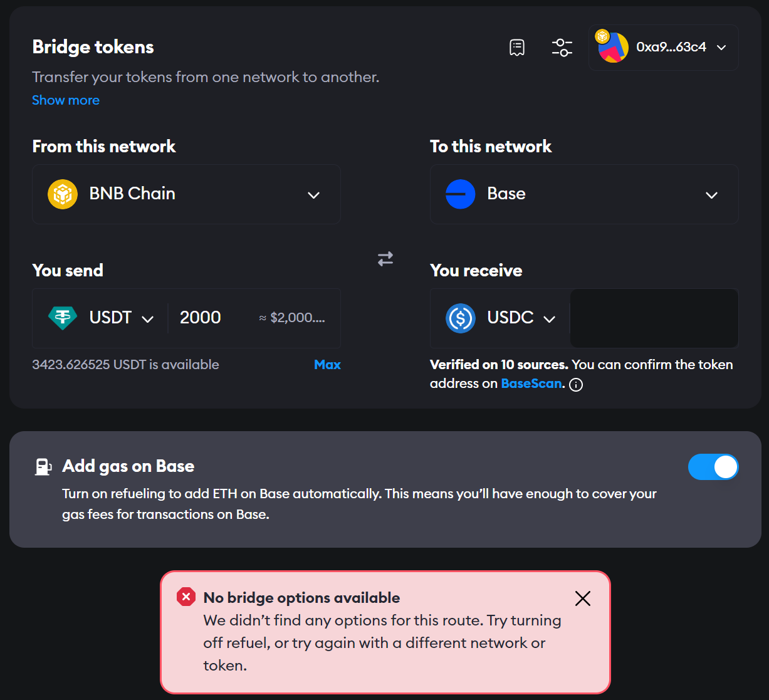Click the gas pump refuel icon

pyautogui.click(x=43, y=467)
